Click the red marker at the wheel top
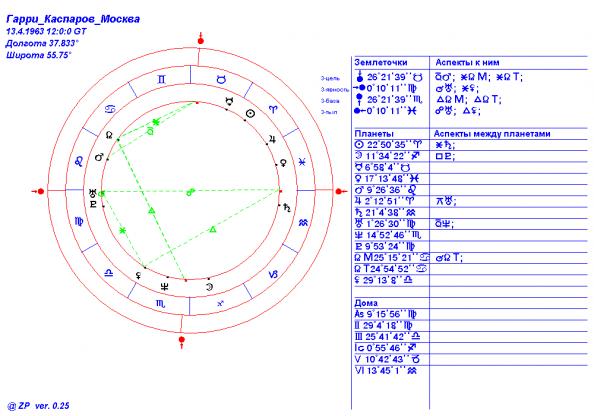Image resolution: width=594 pixels, height=416 pixels. click(x=201, y=40)
